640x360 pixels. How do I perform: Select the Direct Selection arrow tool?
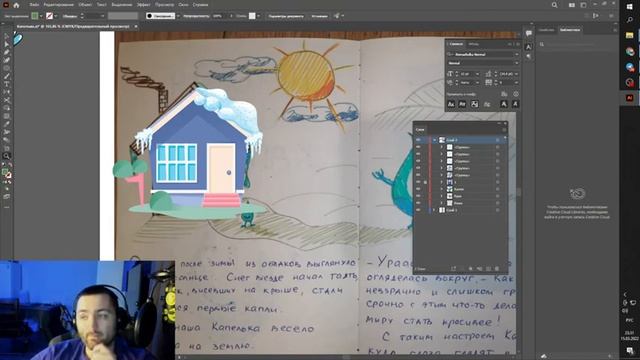[7, 44]
